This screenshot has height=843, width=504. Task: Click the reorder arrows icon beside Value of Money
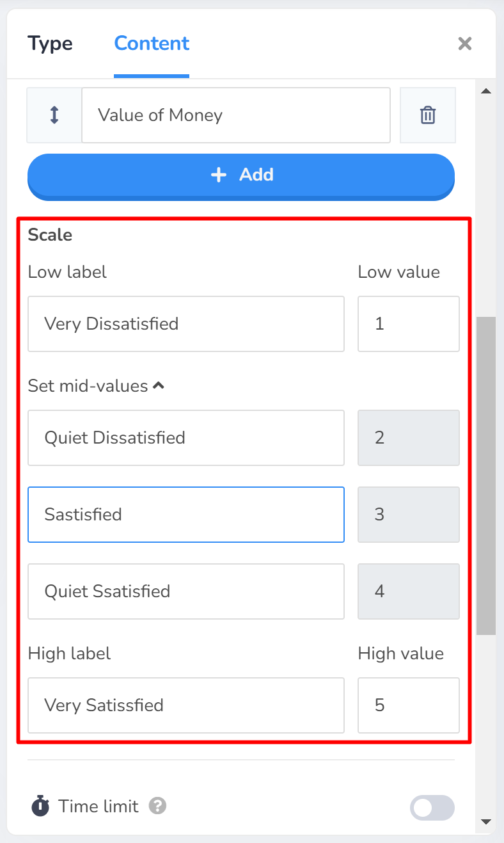(x=54, y=115)
